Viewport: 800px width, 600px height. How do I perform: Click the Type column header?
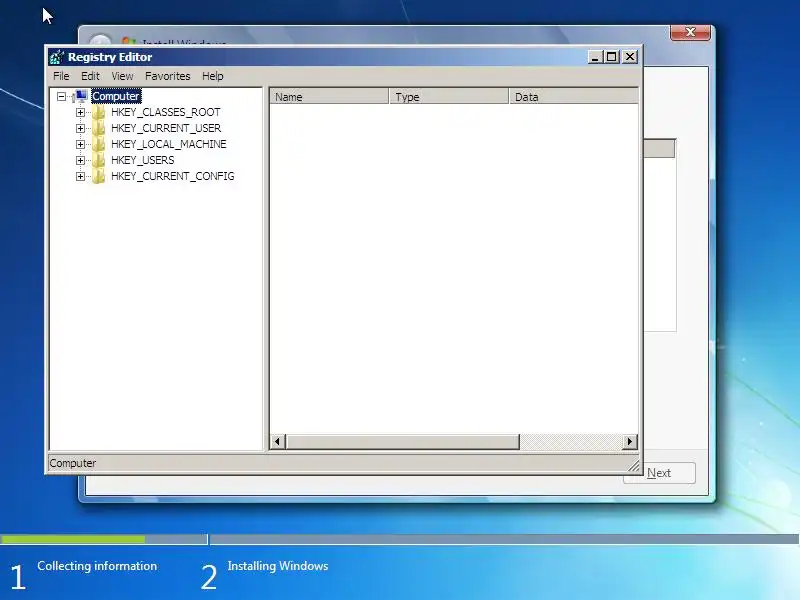[x=449, y=96]
